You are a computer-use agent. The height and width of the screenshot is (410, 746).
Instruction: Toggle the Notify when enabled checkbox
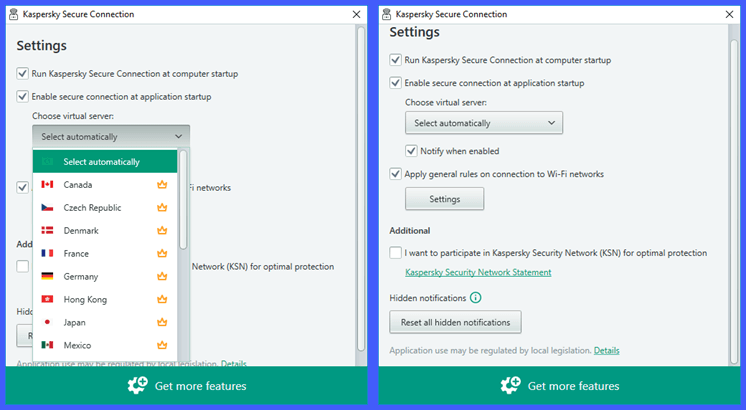click(x=411, y=151)
